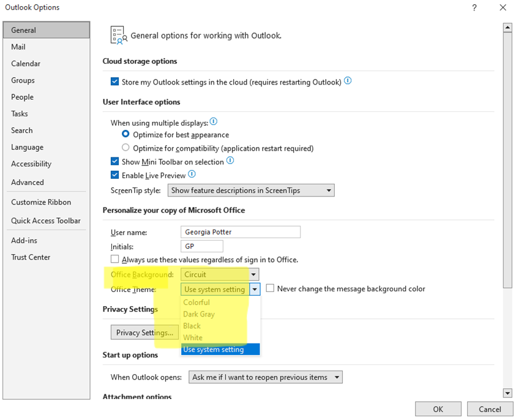Open the Search category
The height and width of the screenshot is (420, 516).
coord(47,130)
